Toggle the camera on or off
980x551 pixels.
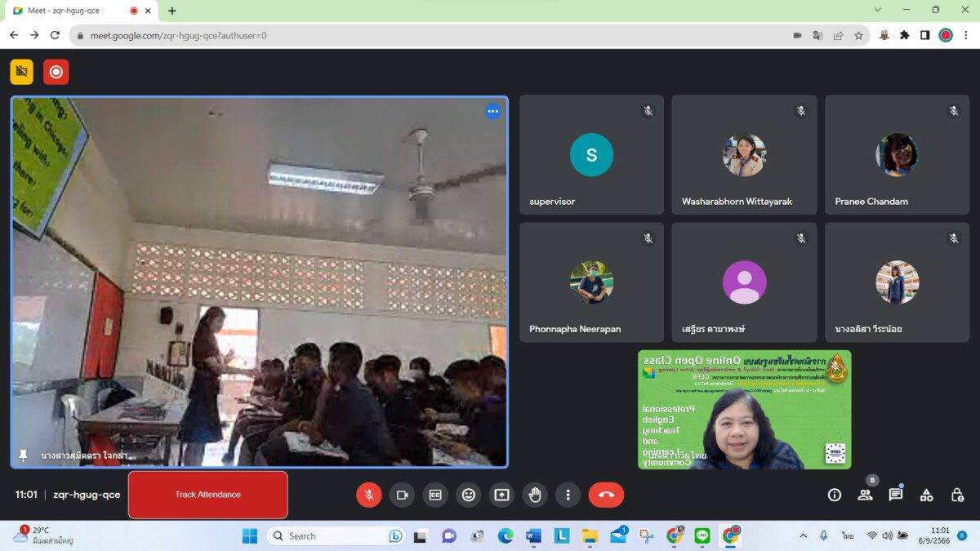402,495
